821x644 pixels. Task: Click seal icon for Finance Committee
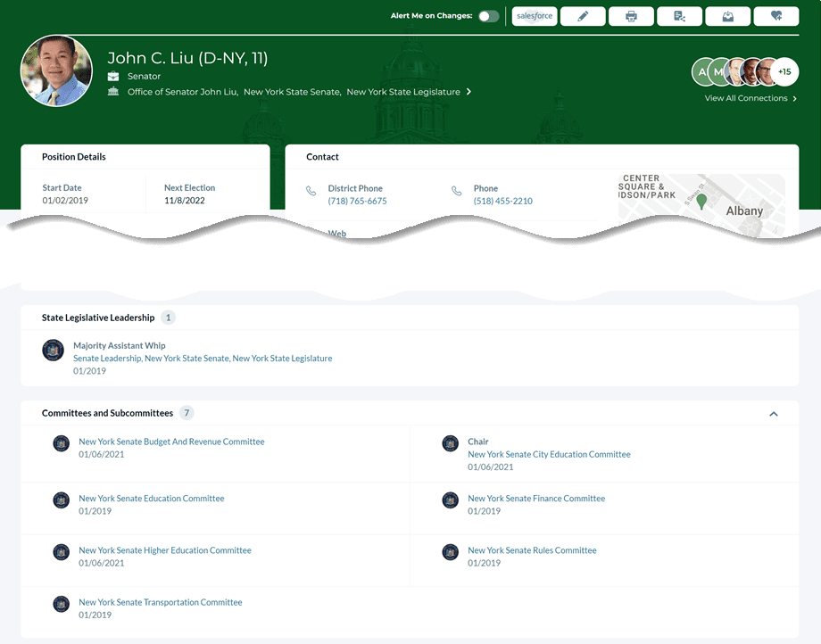click(451, 500)
